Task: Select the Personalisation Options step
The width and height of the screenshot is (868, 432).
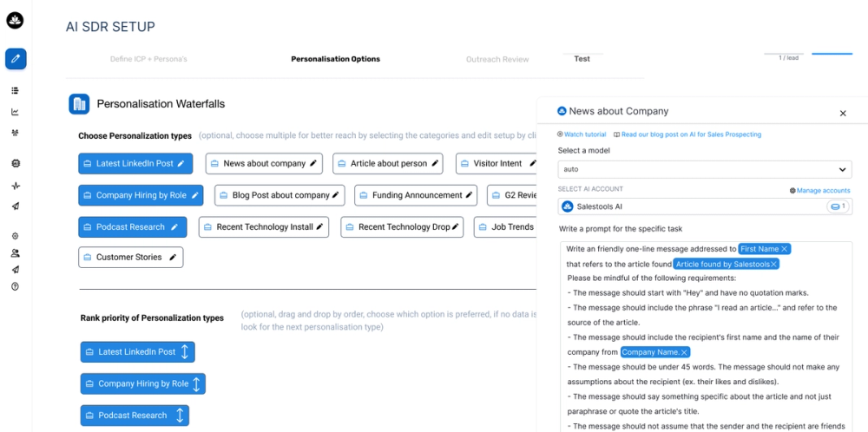Action: click(x=335, y=59)
